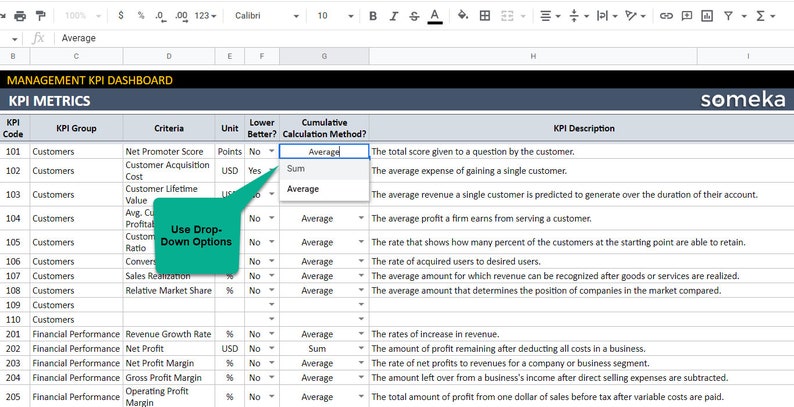
Task: Select the KPI Description header cell
Action: [x=584, y=128]
